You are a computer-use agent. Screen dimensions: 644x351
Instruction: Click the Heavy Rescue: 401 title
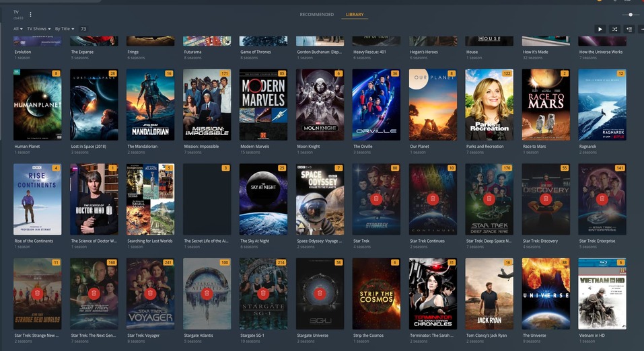click(x=369, y=52)
